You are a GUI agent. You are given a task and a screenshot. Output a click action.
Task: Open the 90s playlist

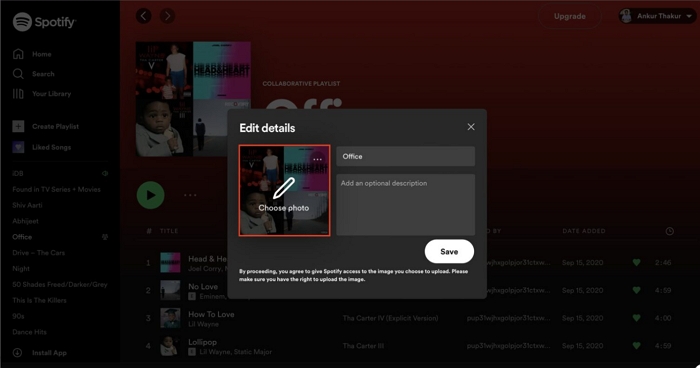tap(18, 316)
